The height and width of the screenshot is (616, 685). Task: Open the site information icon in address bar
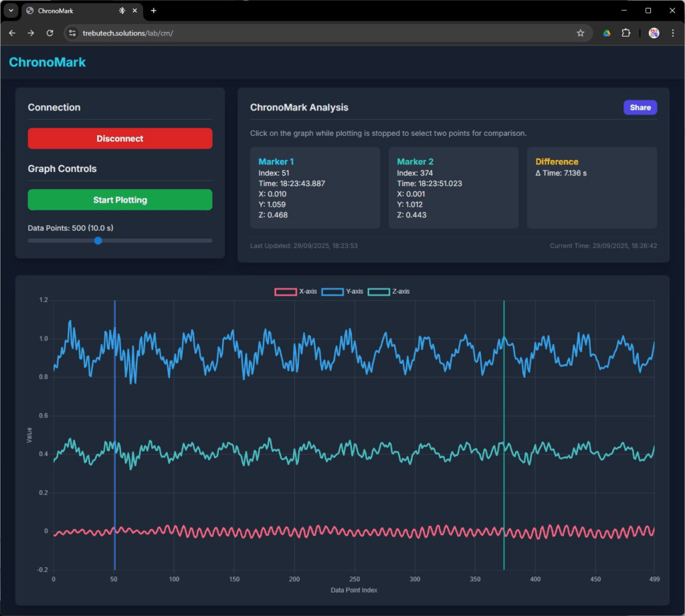[73, 33]
